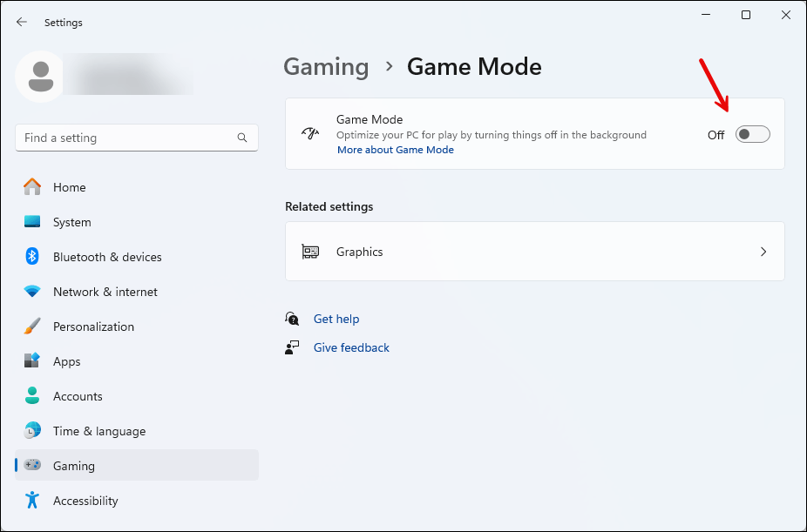Viewport: 807px width, 532px height.
Task: Click the System monitor icon
Action: (32, 222)
